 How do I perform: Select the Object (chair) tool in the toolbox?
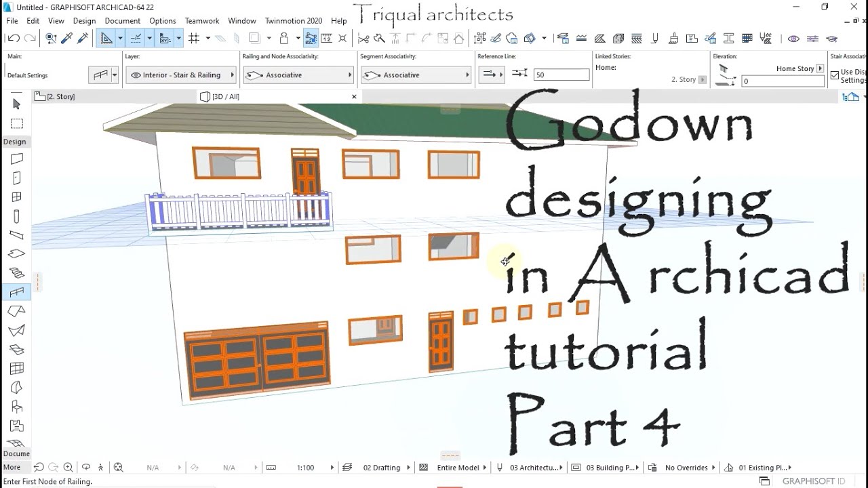[17, 407]
